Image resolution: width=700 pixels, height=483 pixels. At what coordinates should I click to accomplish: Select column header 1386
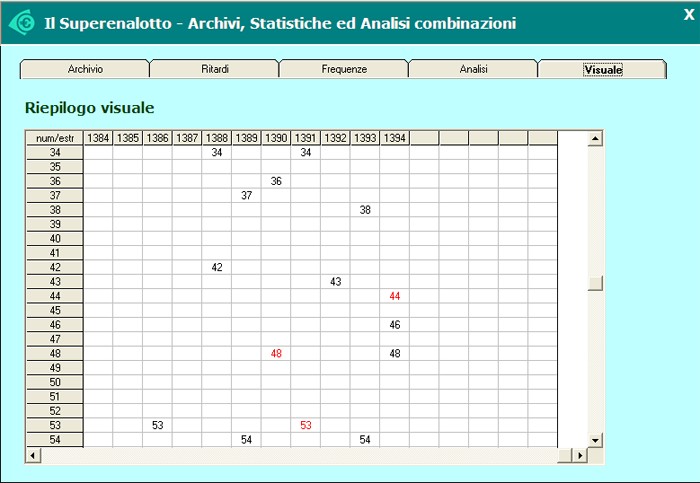(x=158, y=138)
